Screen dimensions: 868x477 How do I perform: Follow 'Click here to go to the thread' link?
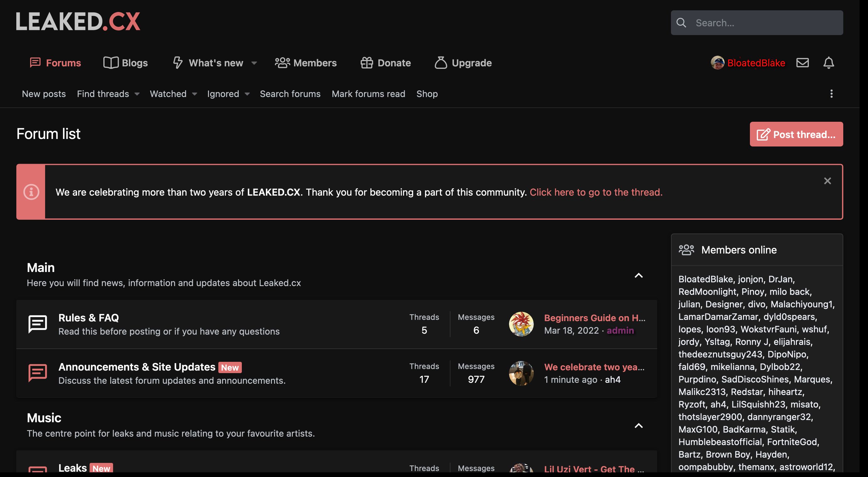[596, 192]
